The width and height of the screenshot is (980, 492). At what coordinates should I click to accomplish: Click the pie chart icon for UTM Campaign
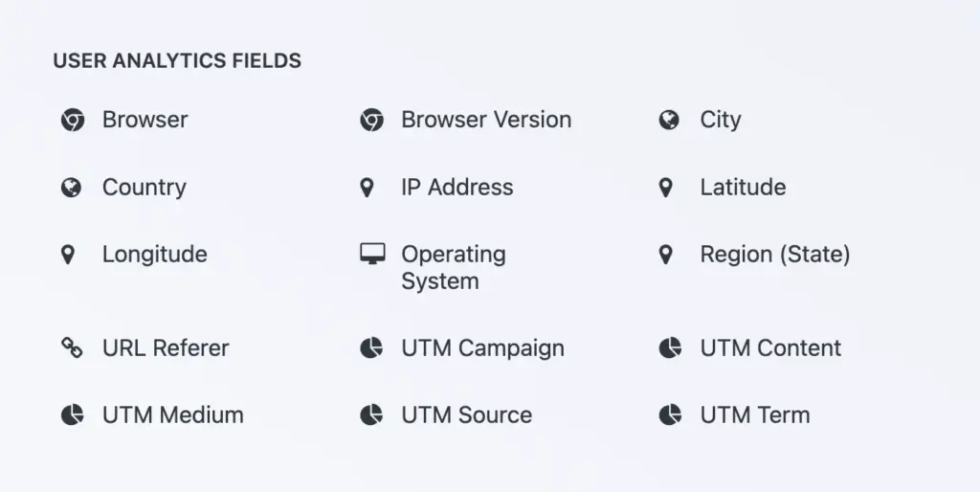[371, 348]
